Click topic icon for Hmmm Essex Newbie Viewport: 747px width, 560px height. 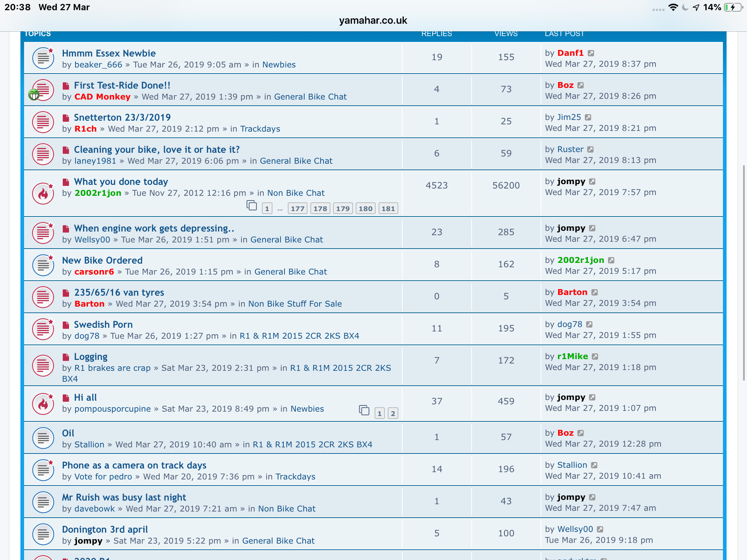pyautogui.click(x=43, y=58)
